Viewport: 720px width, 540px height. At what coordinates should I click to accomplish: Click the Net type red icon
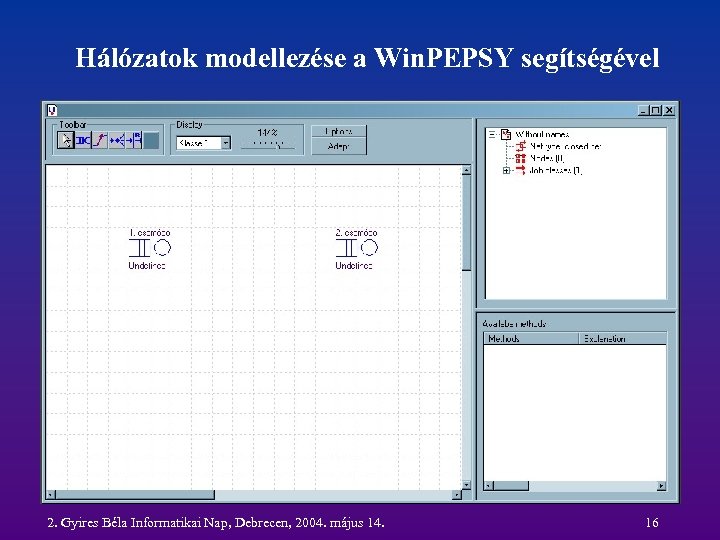520,146
